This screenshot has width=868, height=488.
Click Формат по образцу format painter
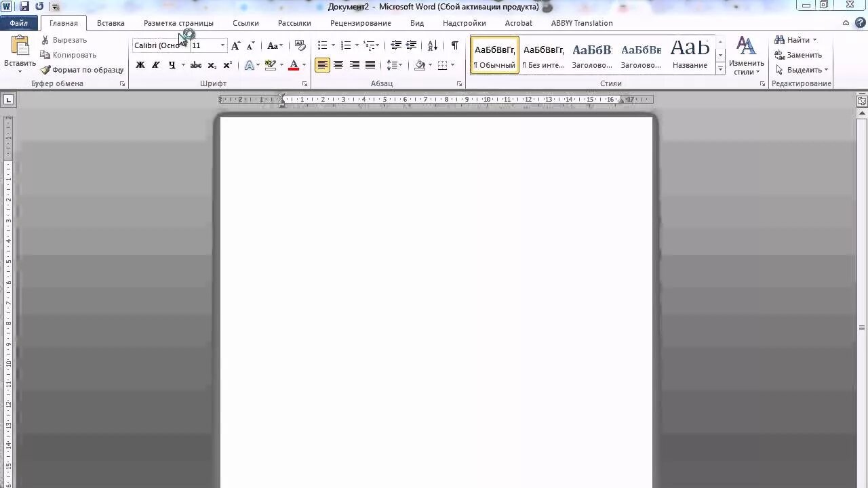tap(82, 70)
